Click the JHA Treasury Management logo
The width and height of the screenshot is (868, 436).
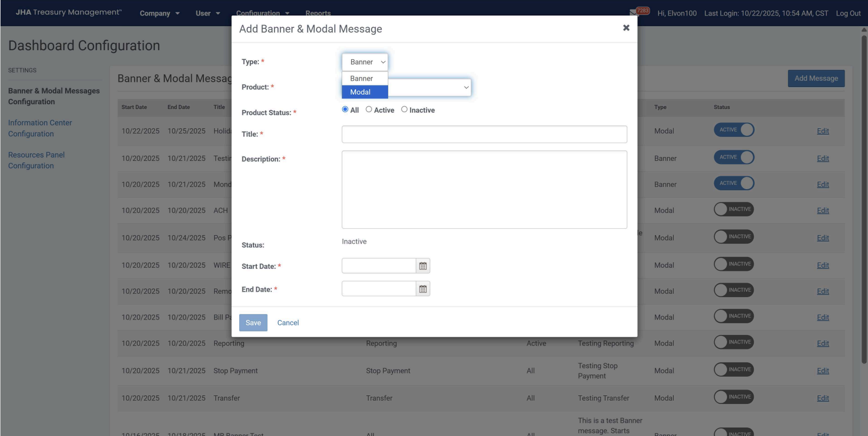tap(68, 12)
